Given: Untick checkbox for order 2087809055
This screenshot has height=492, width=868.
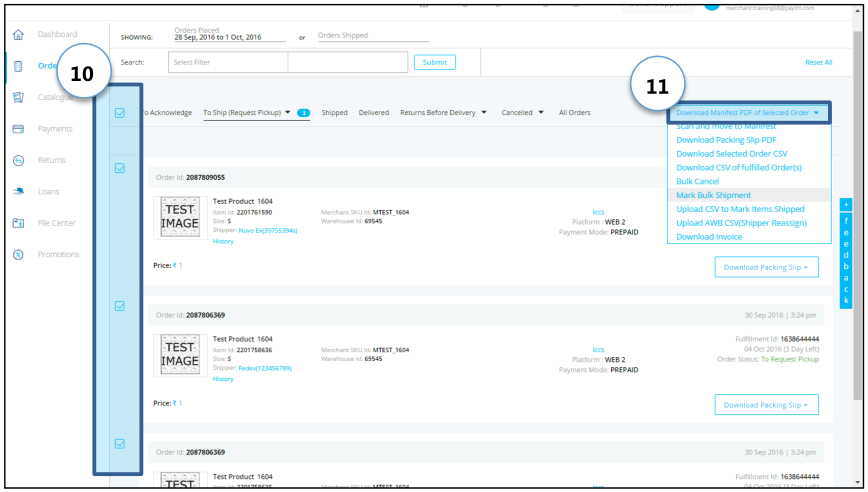Looking at the screenshot, I should 120,168.
